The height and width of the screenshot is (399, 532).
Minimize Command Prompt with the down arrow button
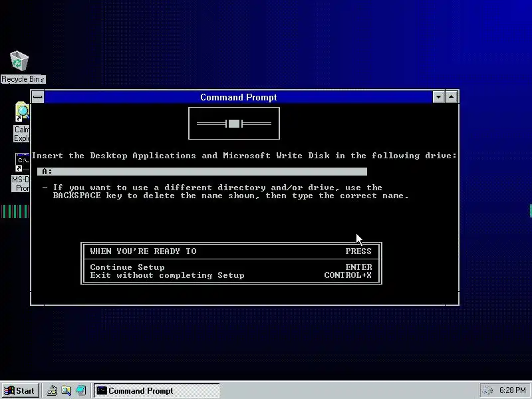(438, 97)
